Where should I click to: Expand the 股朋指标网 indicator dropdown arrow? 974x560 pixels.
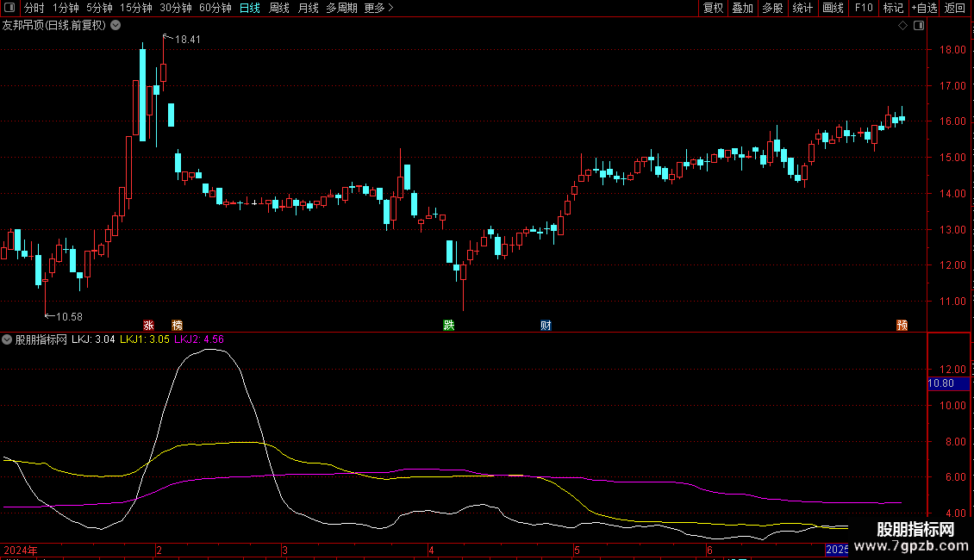9,339
